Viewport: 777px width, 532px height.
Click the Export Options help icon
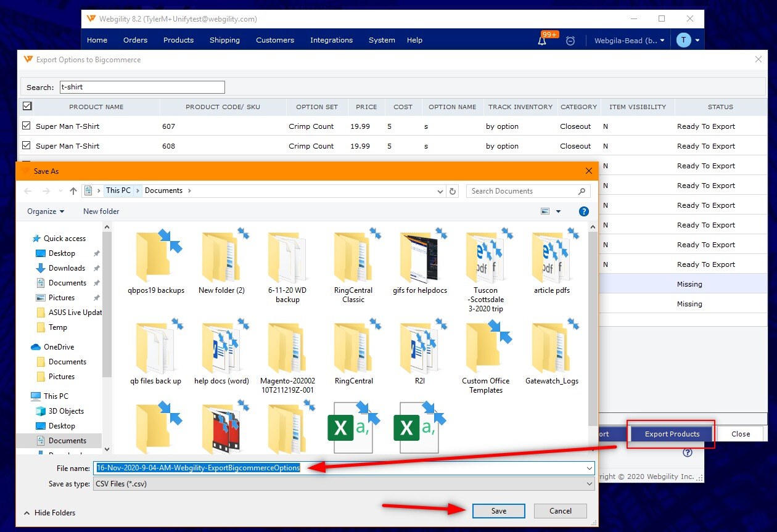[x=688, y=453]
